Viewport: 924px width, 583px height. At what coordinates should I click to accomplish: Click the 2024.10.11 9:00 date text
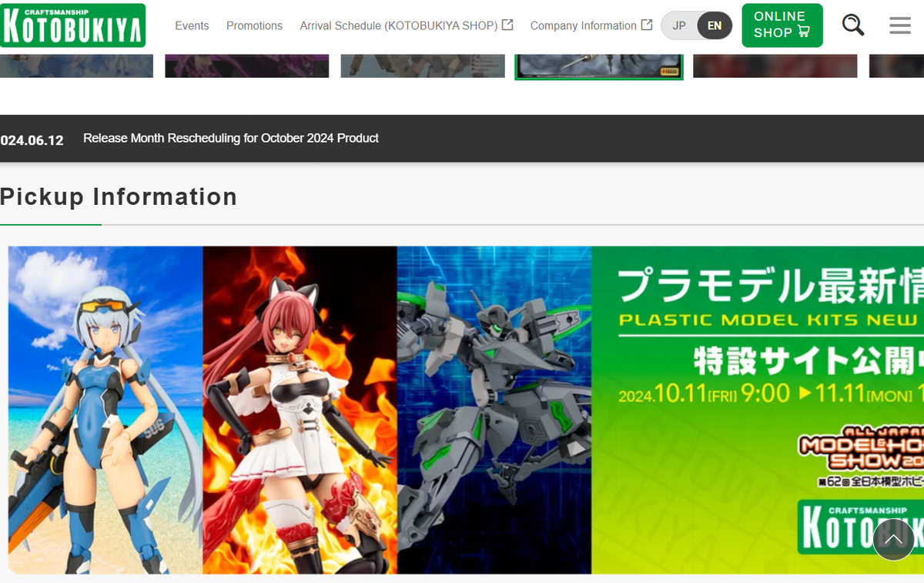(x=705, y=394)
